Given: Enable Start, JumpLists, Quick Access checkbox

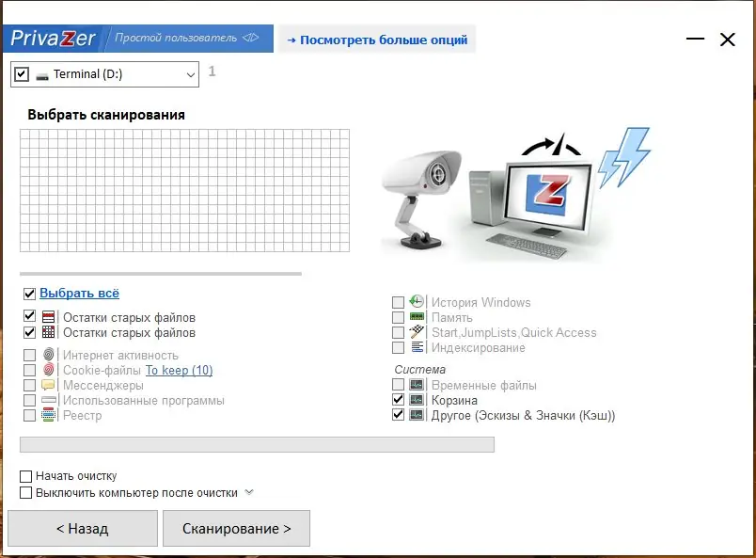Looking at the screenshot, I should point(398,332).
